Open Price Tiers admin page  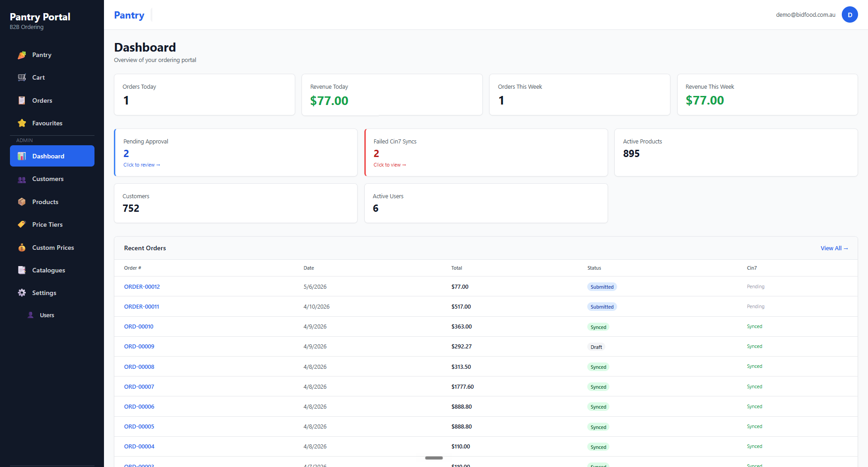[x=52, y=224]
